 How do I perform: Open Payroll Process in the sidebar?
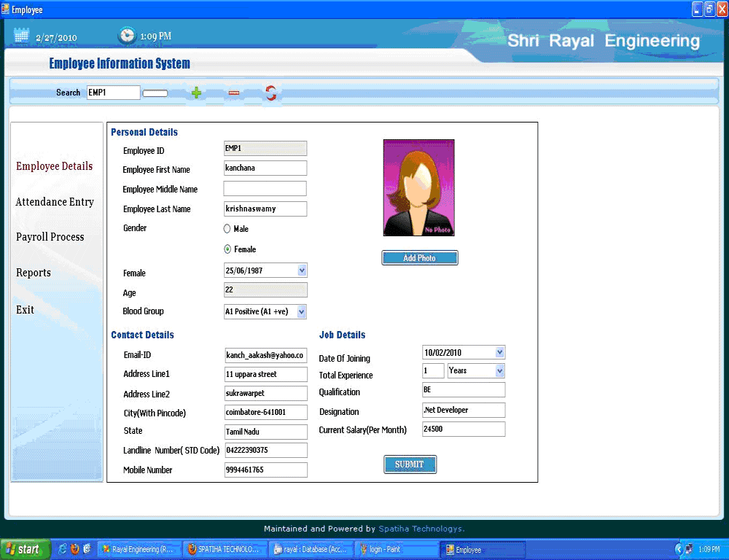click(x=50, y=237)
